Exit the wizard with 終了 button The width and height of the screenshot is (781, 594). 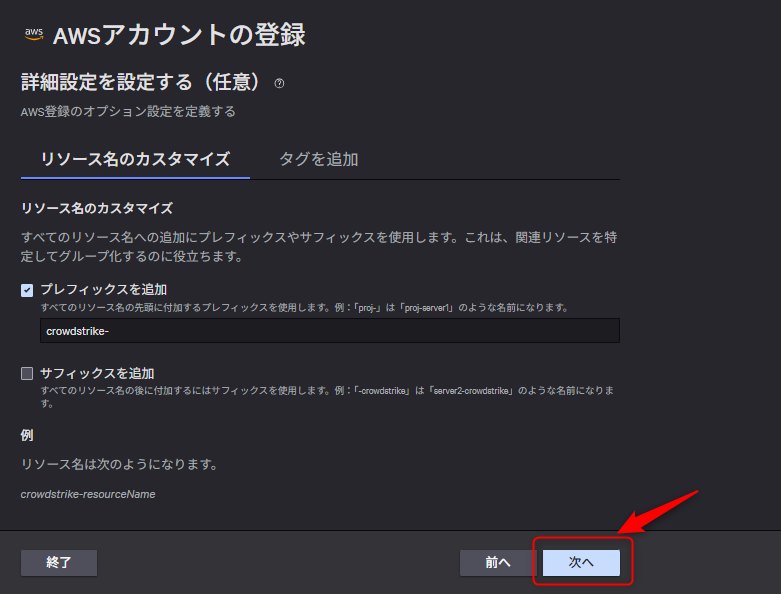tap(59, 563)
